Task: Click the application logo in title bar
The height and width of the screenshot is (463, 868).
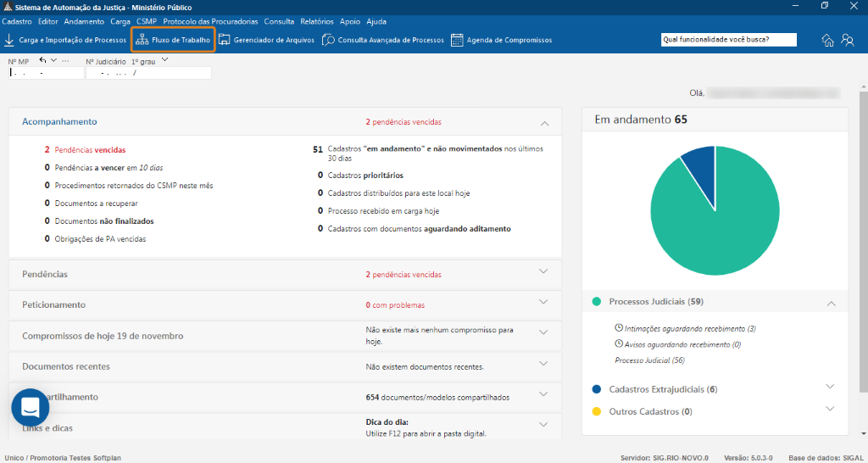Action: pyautogui.click(x=7, y=7)
